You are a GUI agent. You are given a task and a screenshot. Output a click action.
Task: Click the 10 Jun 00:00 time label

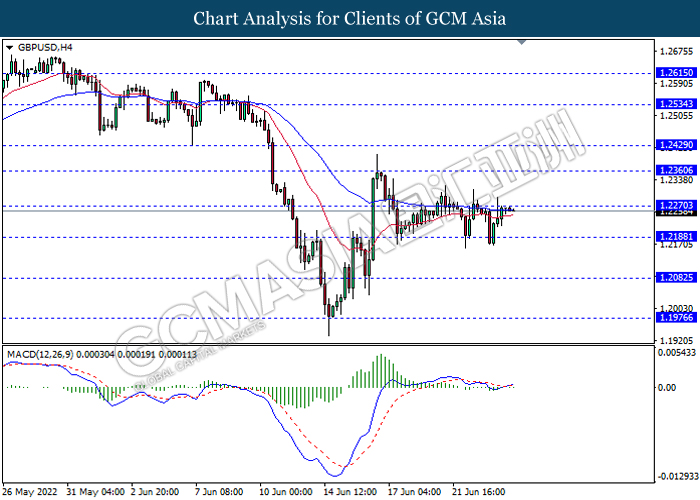(286, 492)
